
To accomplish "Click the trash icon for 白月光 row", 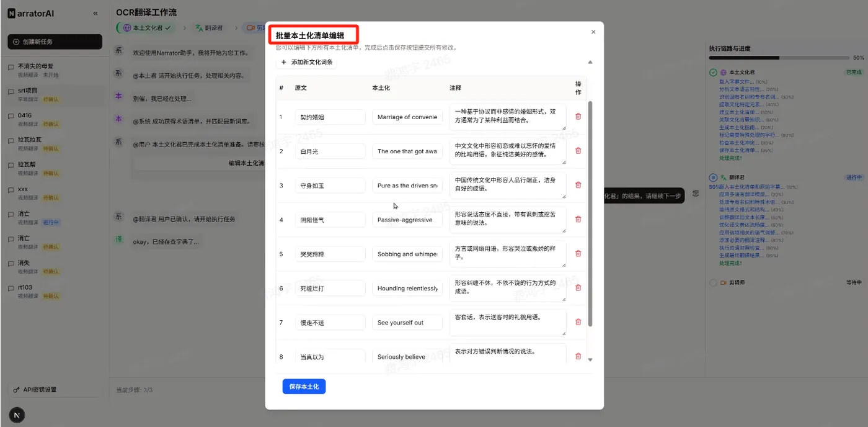I will [x=577, y=151].
